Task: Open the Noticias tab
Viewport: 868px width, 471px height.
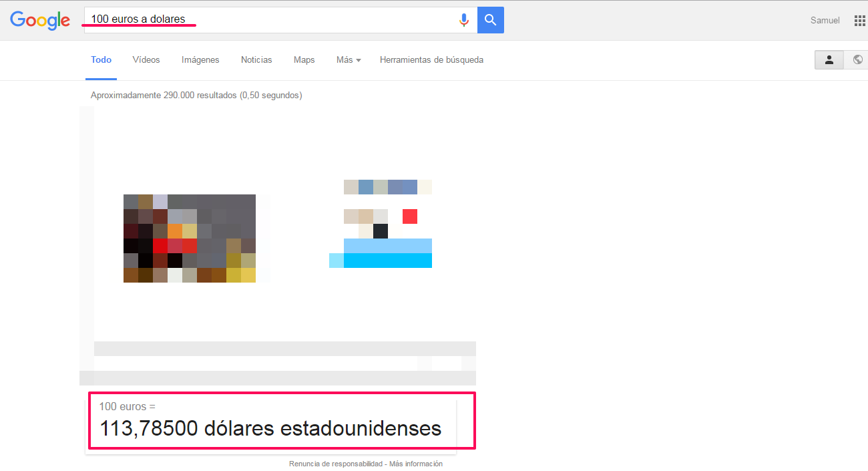Action: 256,60
